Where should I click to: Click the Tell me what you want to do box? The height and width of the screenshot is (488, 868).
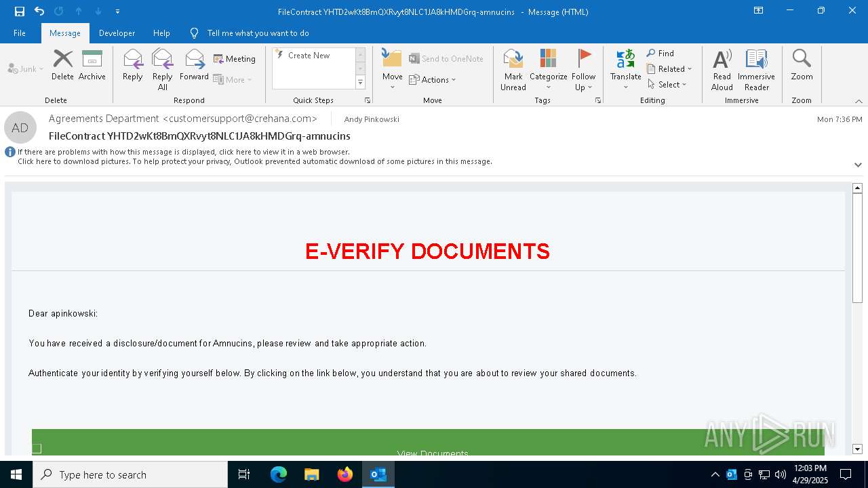pyautogui.click(x=258, y=33)
